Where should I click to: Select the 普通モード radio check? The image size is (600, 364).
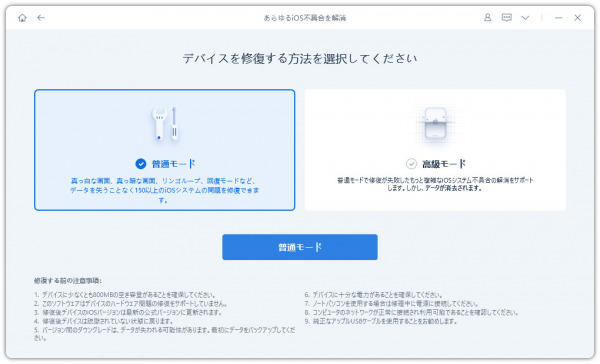pos(141,164)
